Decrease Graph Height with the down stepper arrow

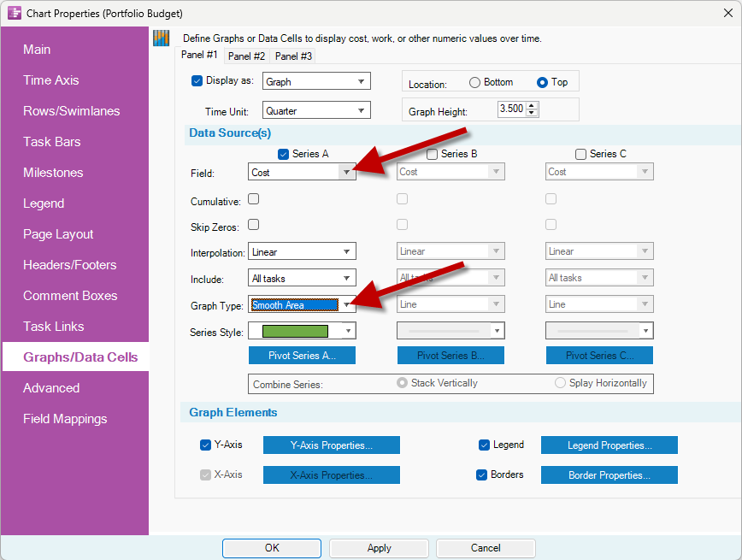[x=532, y=112]
